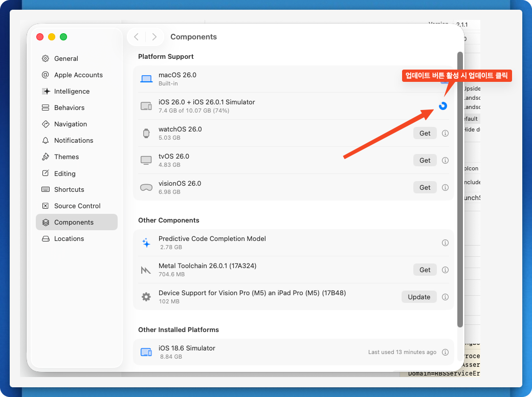Click the Platform Support heading
532x397 pixels.
pos(166,57)
